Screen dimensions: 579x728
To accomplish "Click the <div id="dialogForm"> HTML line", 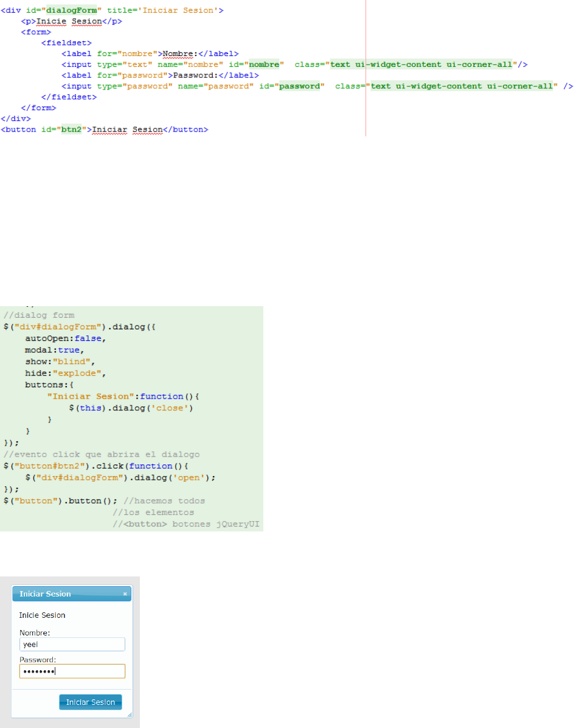I will (112, 10).
